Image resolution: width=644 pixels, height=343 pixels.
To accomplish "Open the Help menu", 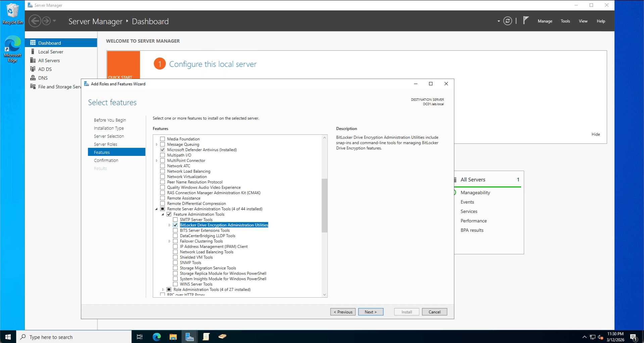I will (x=601, y=21).
